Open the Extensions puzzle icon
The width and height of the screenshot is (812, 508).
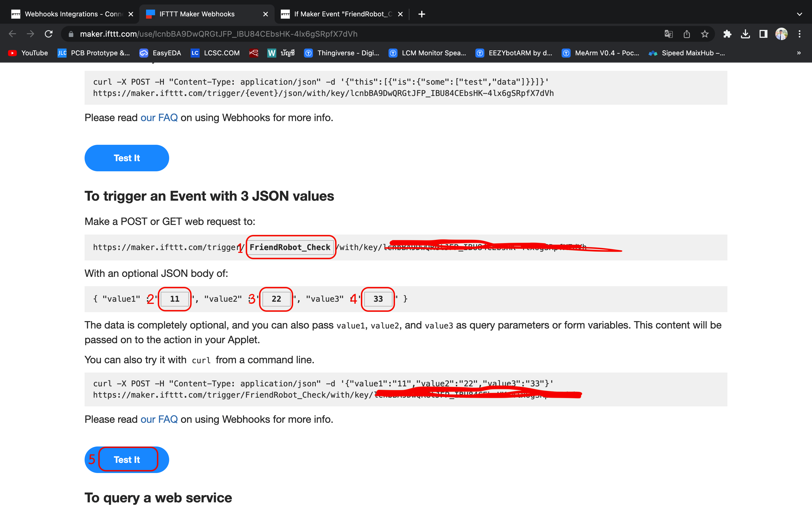pyautogui.click(x=727, y=34)
